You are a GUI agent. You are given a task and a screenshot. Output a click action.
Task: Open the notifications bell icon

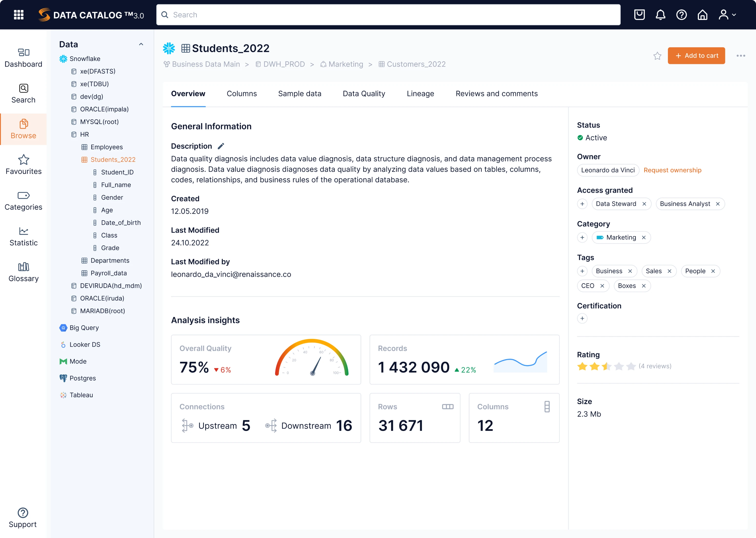click(x=660, y=15)
